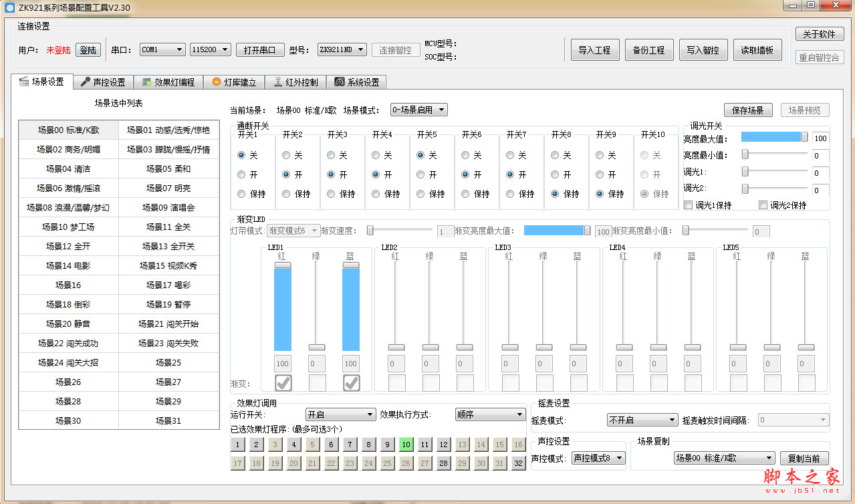
Task: Click the microphone icon on 声控设置 tab
Action: point(86,82)
